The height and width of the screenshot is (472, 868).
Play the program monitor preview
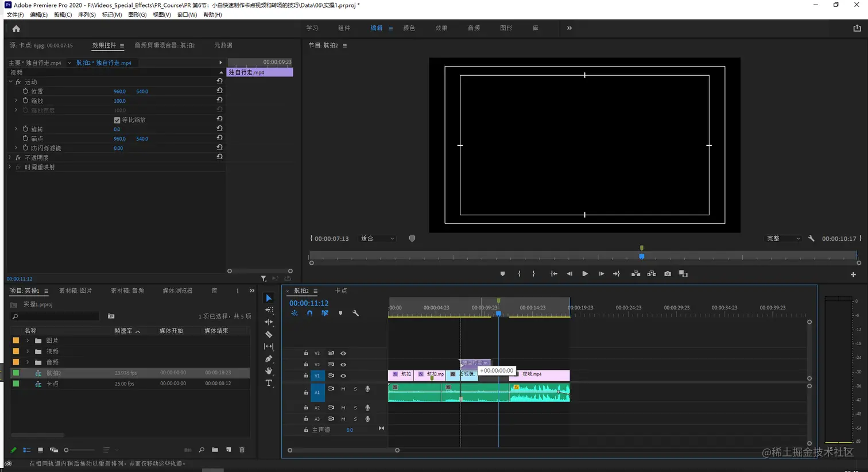click(585, 274)
